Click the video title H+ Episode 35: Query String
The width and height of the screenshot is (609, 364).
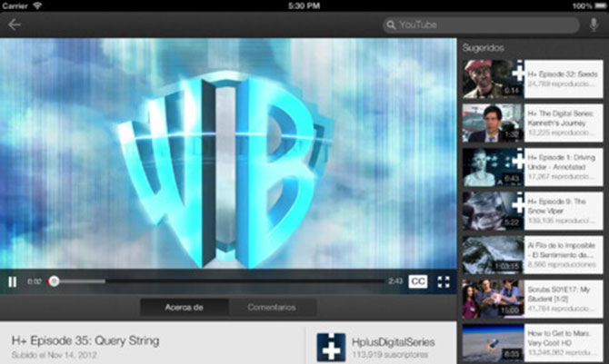click(x=85, y=340)
